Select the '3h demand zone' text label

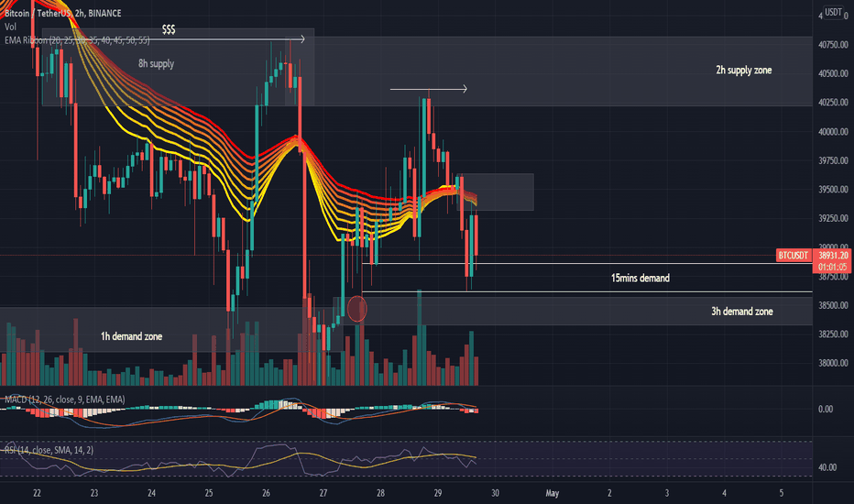click(742, 312)
